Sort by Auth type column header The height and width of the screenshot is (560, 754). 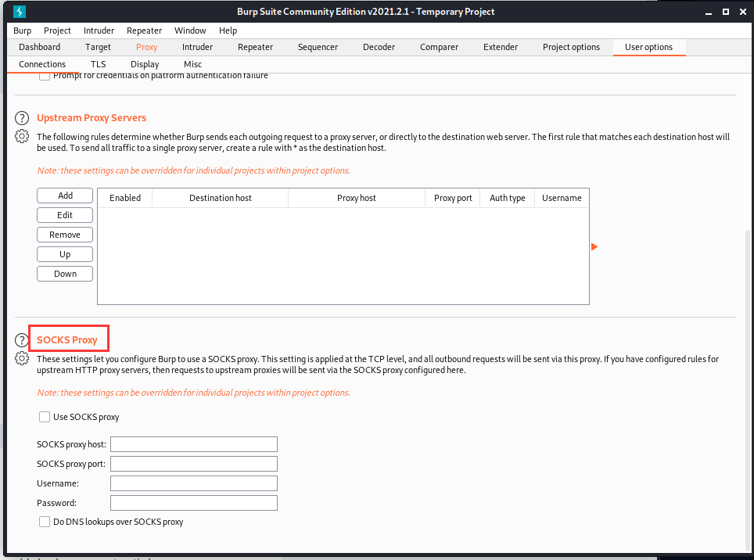coord(508,198)
